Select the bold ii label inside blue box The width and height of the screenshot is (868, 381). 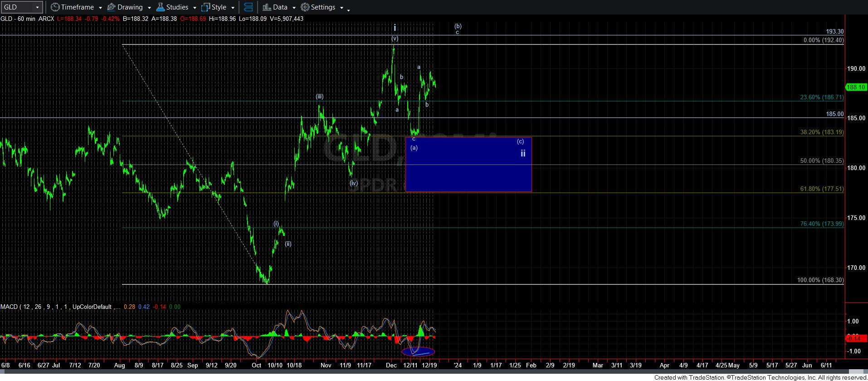coord(523,153)
